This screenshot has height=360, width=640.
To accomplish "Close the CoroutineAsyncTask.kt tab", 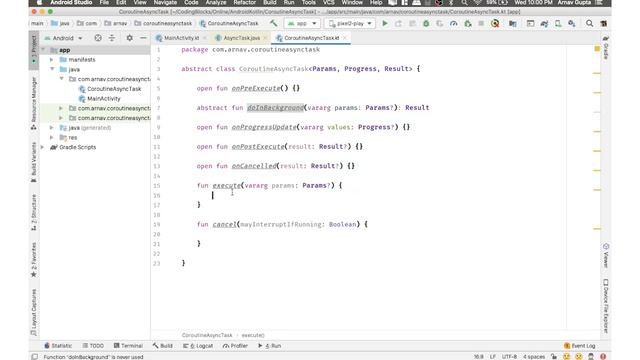I will pyautogui.click(x=344, y=38).
